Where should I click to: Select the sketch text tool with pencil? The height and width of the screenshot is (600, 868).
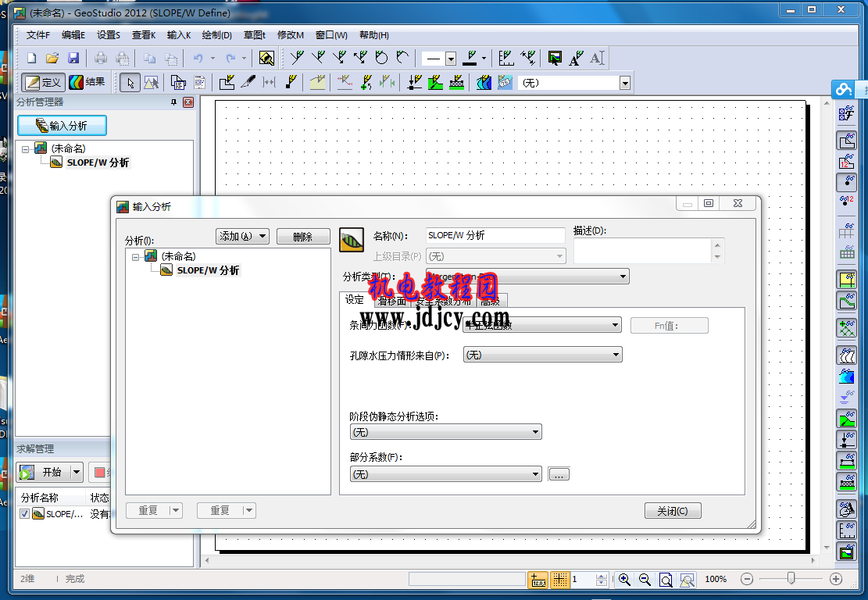point(576,58)
